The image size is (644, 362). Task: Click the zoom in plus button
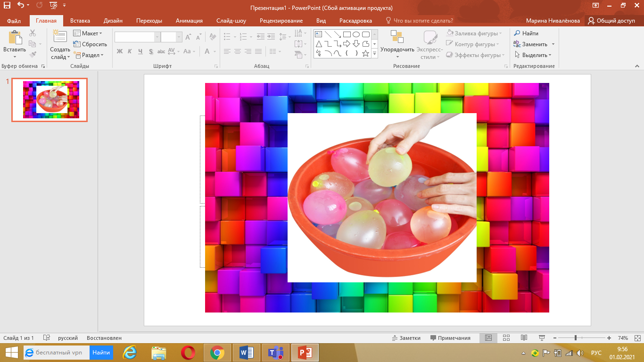click(x=609, y=338)
